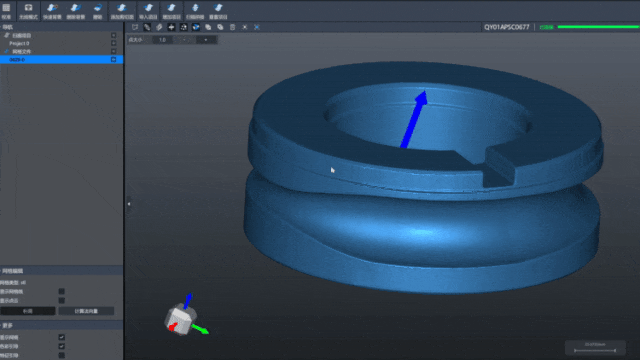Select the Project 0 tree item
640x360 pixels.
pos(19,43)
